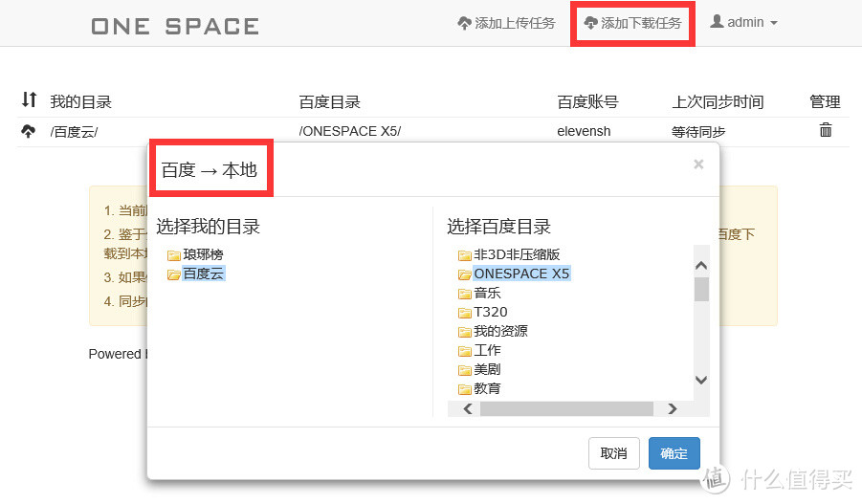Click the cloud icon beside 添加下载任务
Viewport: 862px width, 504px height.
click(x=590, y=23)
